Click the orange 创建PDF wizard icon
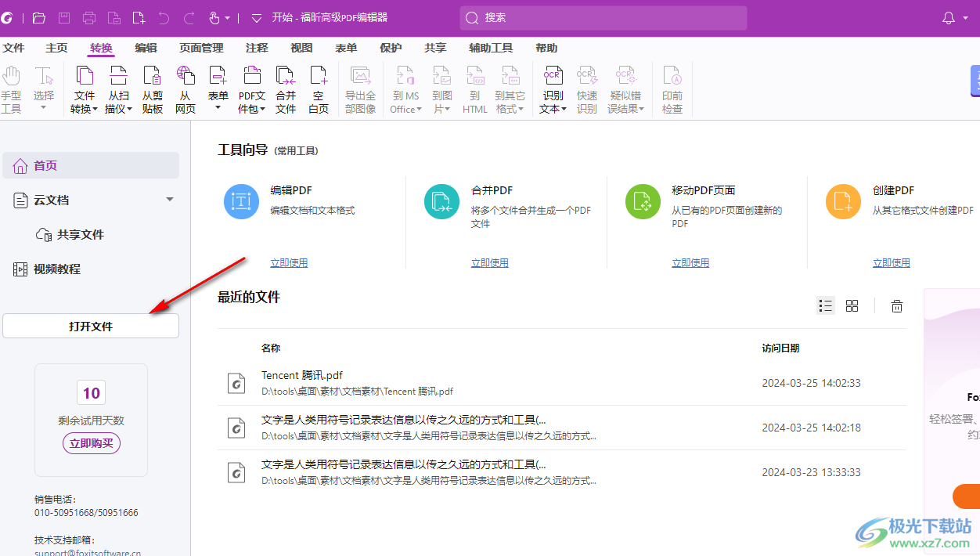 click(843, 202)
